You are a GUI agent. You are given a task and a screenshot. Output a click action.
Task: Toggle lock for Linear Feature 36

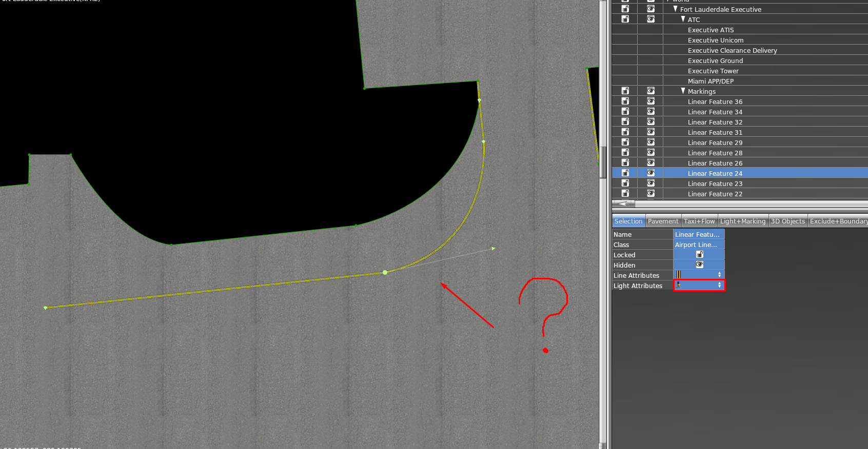click(625, 101)
